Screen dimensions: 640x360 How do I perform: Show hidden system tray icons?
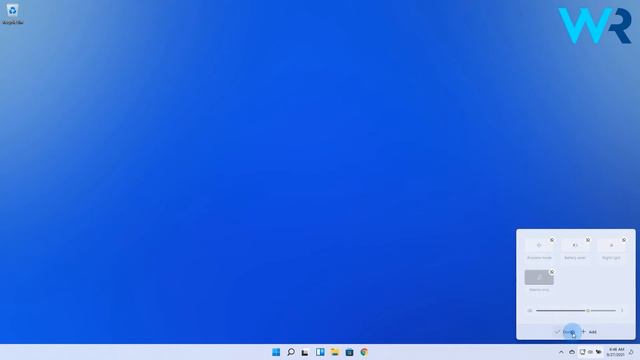point(561,352)
